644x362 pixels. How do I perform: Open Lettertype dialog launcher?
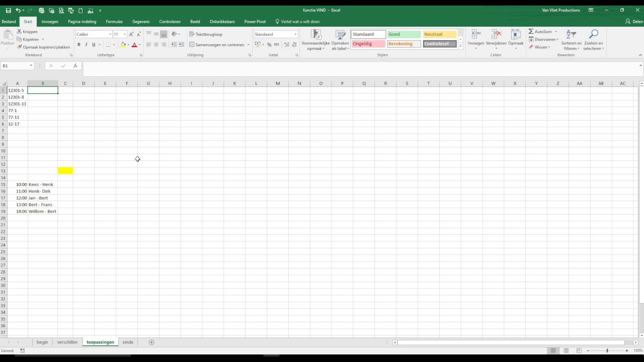point(140,55)
